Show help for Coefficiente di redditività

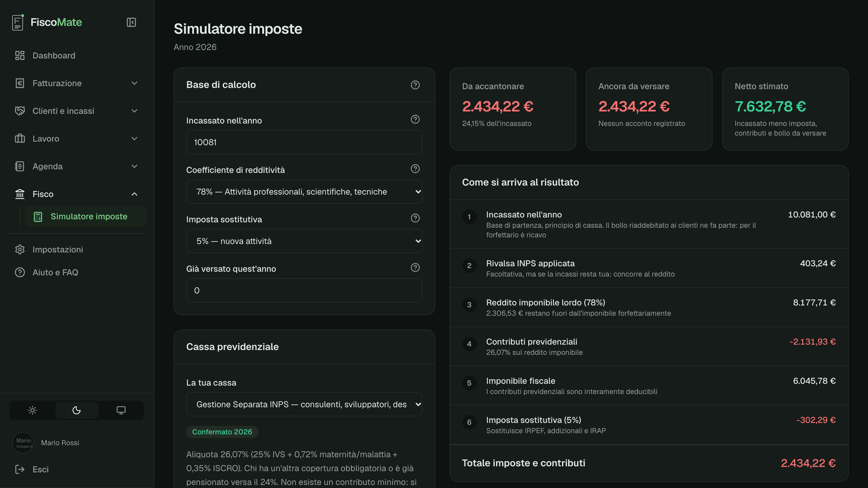tap(415, 169)
